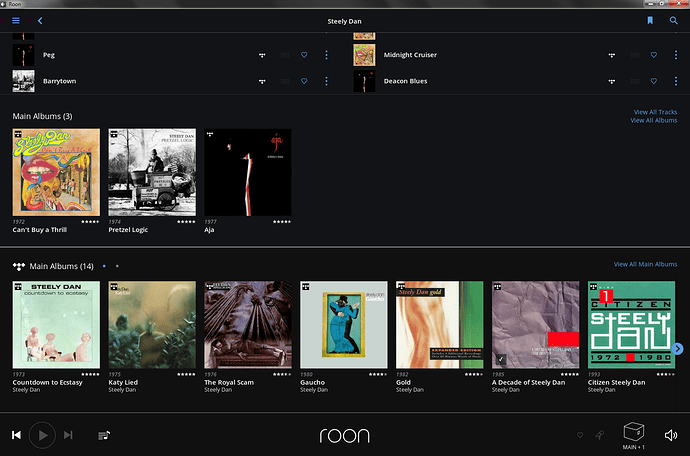
Task: Open the Countdown to Ecstasy album cover
Action: 56,325
